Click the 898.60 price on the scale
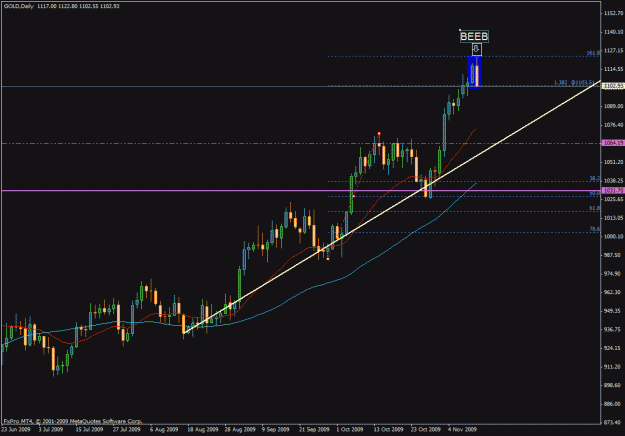625x436 pixels. point(613,385)
